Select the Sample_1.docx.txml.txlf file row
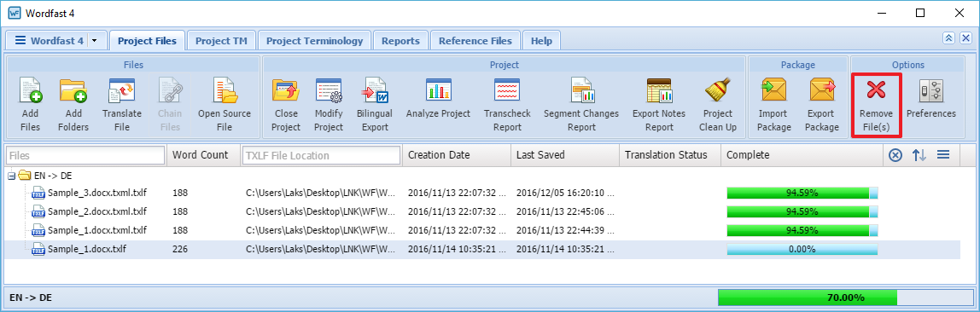Image resolution: width=980 pixels, height=312 pixels. click(482, 230)
